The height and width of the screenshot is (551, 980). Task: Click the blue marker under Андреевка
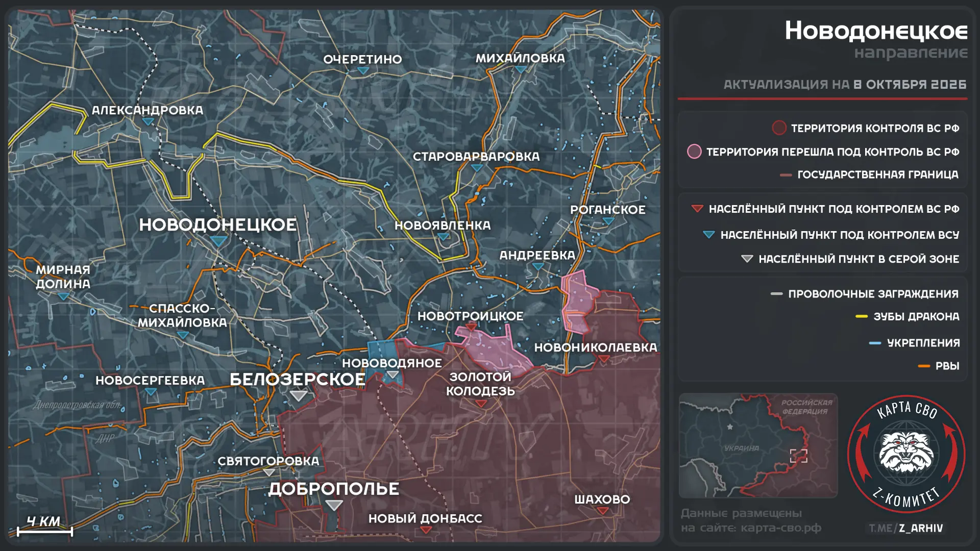pos(537,266)
